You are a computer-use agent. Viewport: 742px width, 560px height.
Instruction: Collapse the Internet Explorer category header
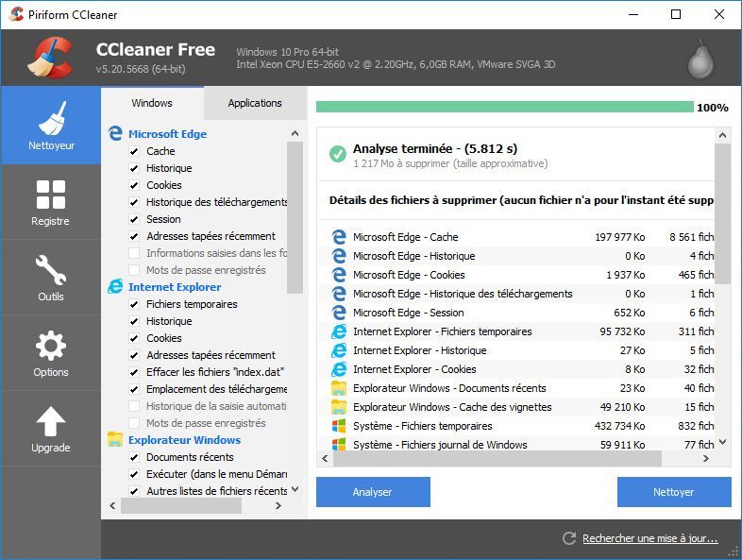(175, 287)
